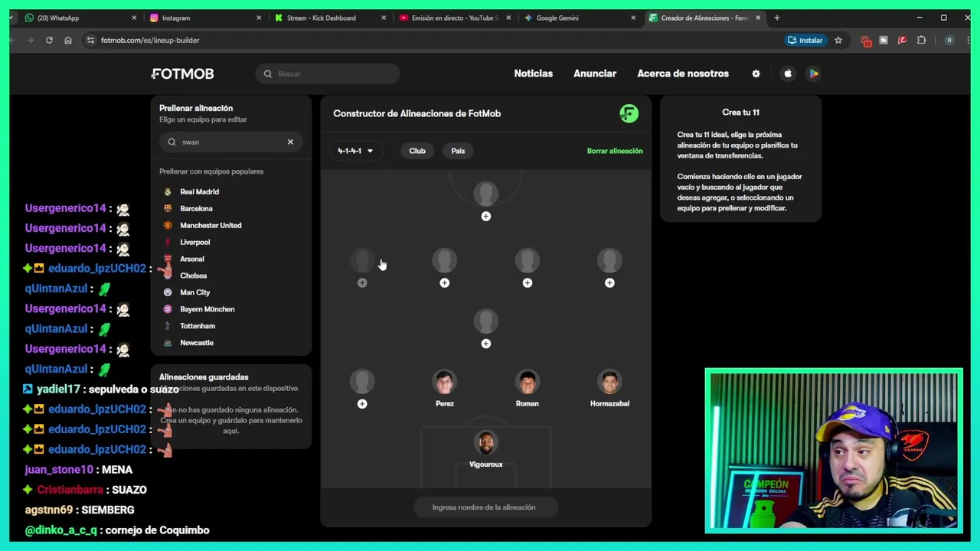Click the FotMob logo
The image size is (980, 551).
click(x=182, y=73)
